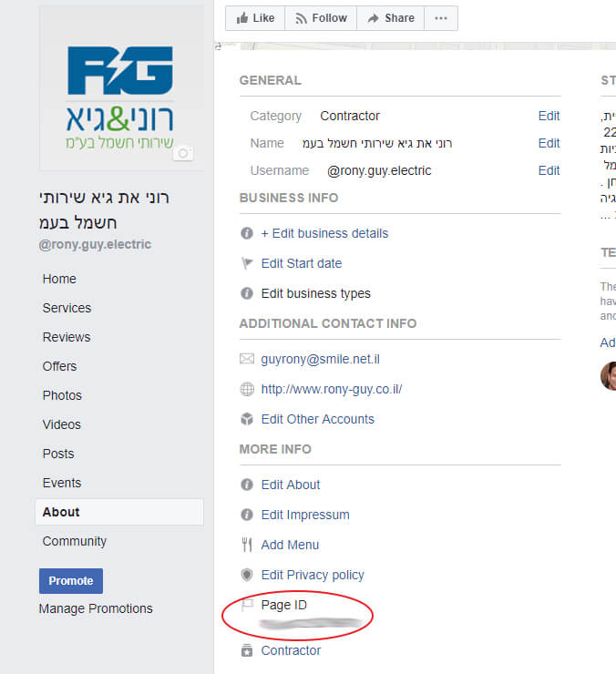Click Edit Impressum link

pyautogui.click(x=305, y=515)
